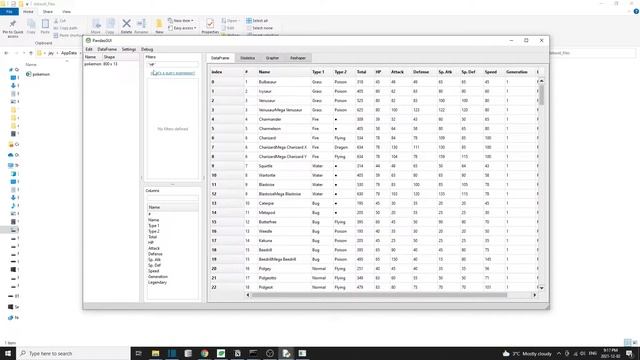
Task: Click the AppData breadcrumb in Explorer address bar
Action: pyautogui.click(x=69, y=53)
